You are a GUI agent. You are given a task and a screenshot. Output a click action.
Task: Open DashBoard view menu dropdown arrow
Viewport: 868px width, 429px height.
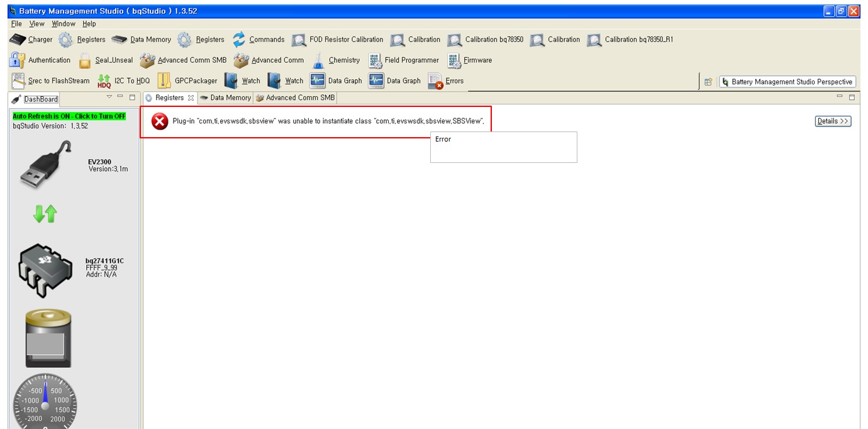click(109, 97)
